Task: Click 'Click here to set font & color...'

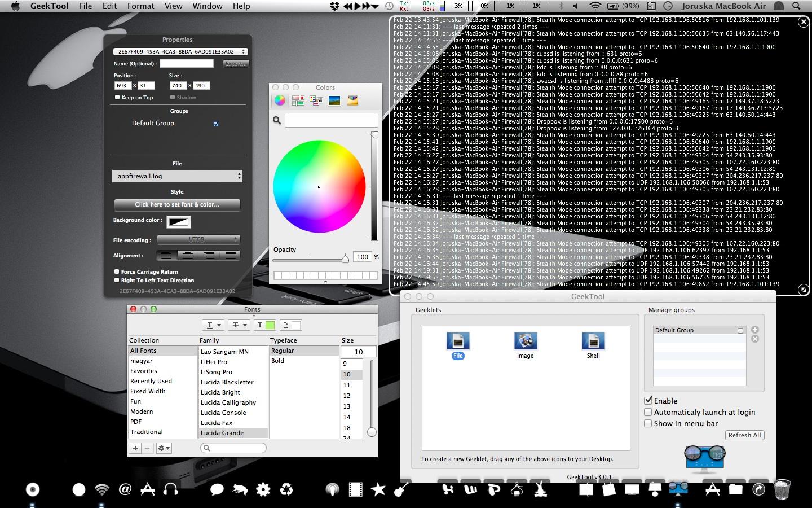Action: point(177,205)
